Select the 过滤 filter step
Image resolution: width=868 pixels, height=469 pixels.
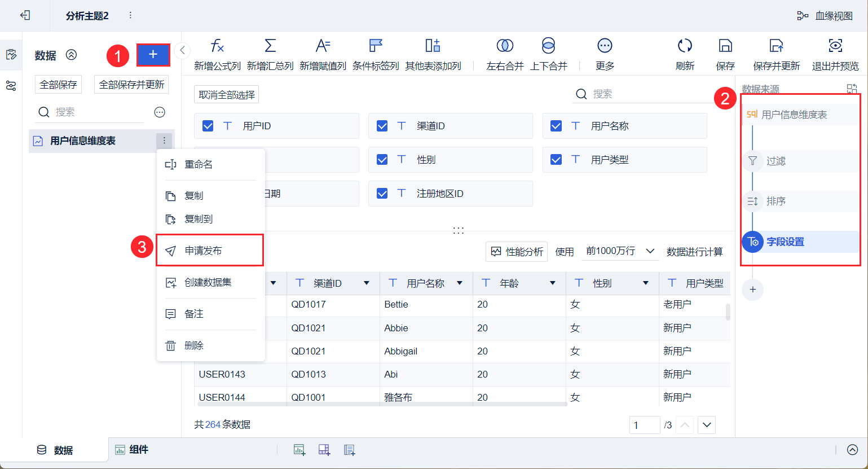click(x=801, y=161)
